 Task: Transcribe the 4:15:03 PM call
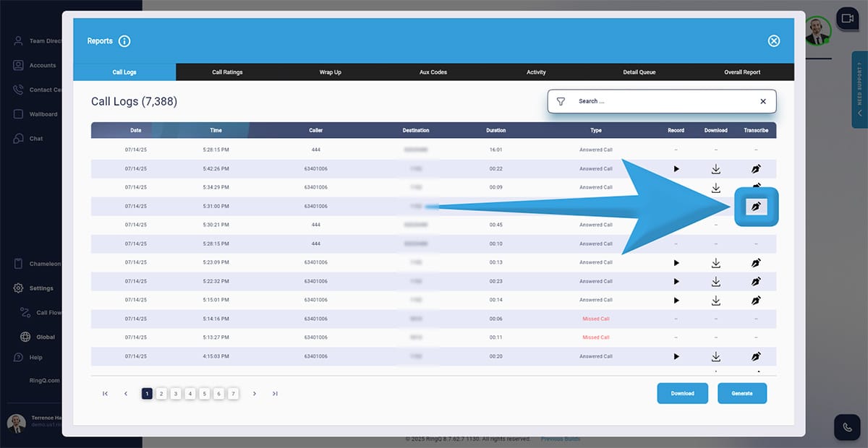756,356
